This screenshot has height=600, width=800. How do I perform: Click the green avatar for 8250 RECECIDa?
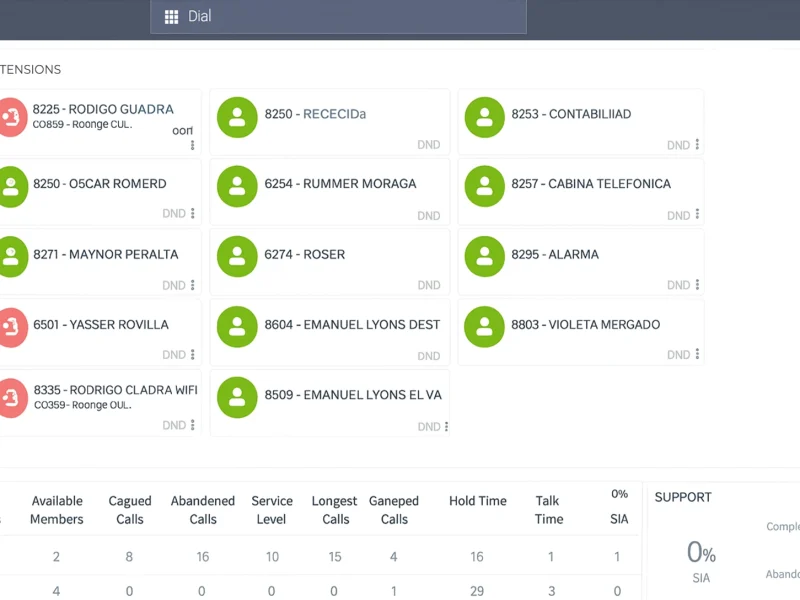click(237, 117)
